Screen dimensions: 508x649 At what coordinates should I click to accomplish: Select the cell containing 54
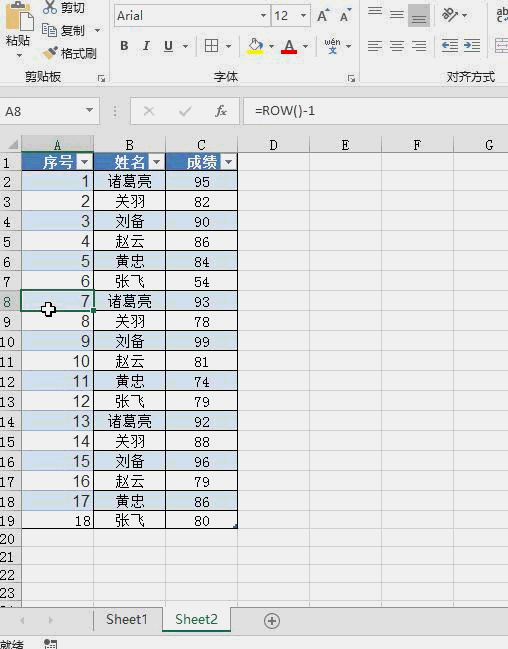click(x=202, y=281)
